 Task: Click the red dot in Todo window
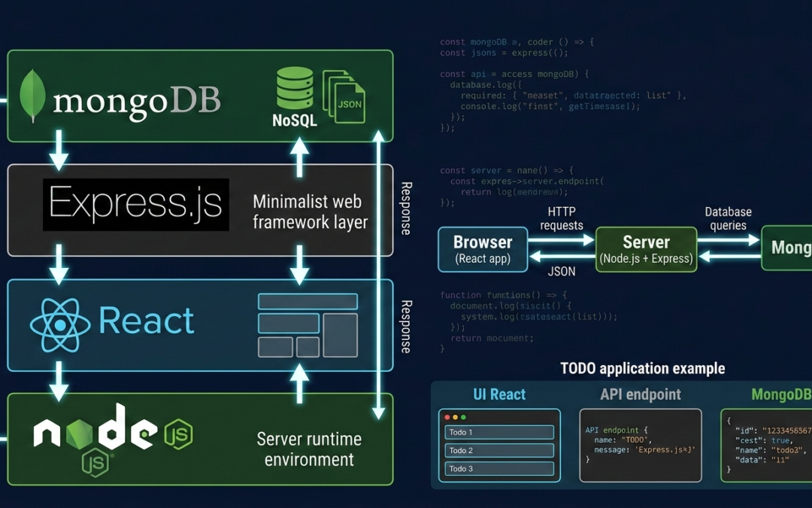click(447, 417)
